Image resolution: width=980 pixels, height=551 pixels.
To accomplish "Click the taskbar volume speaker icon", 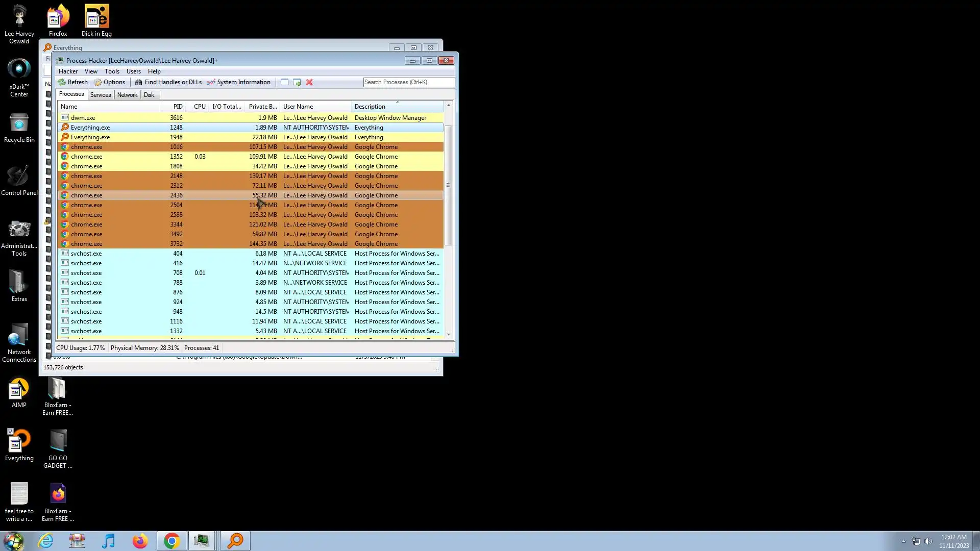I will click(928, 541).
